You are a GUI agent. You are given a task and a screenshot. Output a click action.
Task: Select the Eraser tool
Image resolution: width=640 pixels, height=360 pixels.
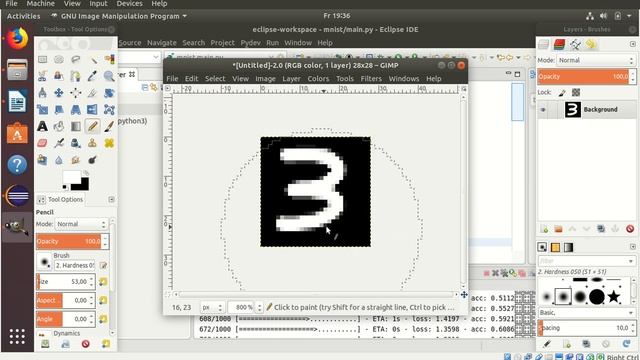pos(42,143)
